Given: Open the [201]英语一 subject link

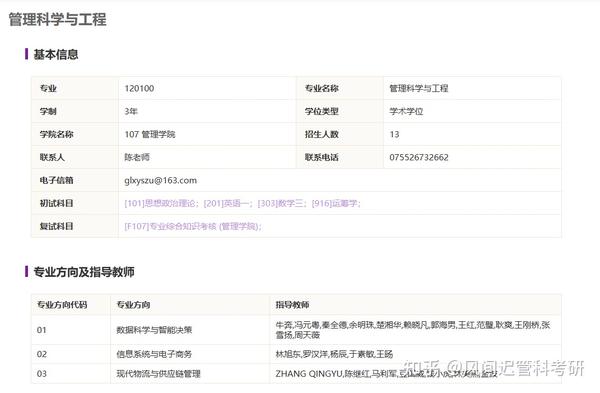Looking at the screenshot, I should click(226, 203).
